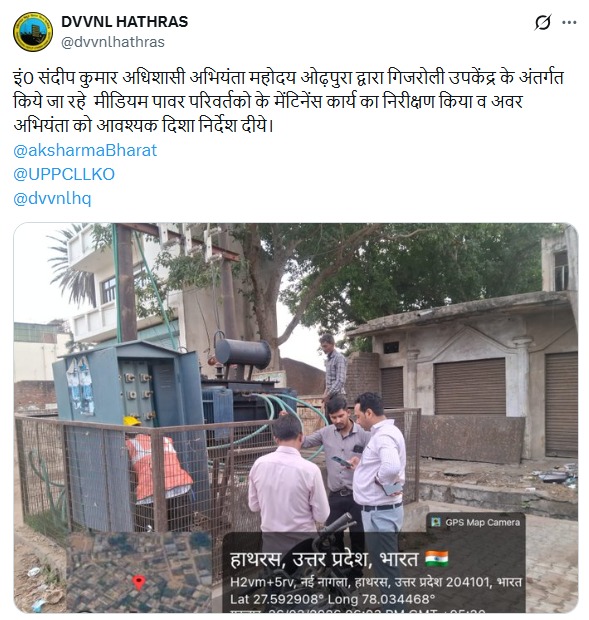
Task: Click the H2vm+5rv address line
Action: point(376,582)
